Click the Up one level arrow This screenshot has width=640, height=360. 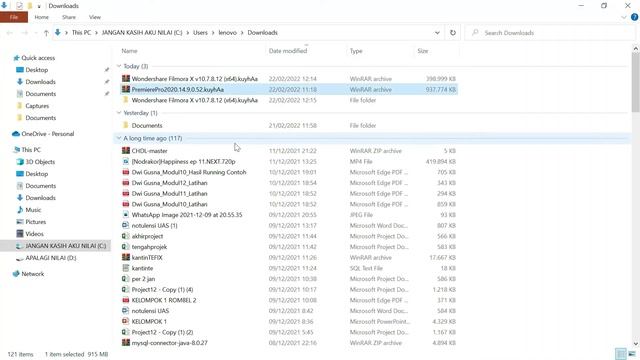(46, 33)
